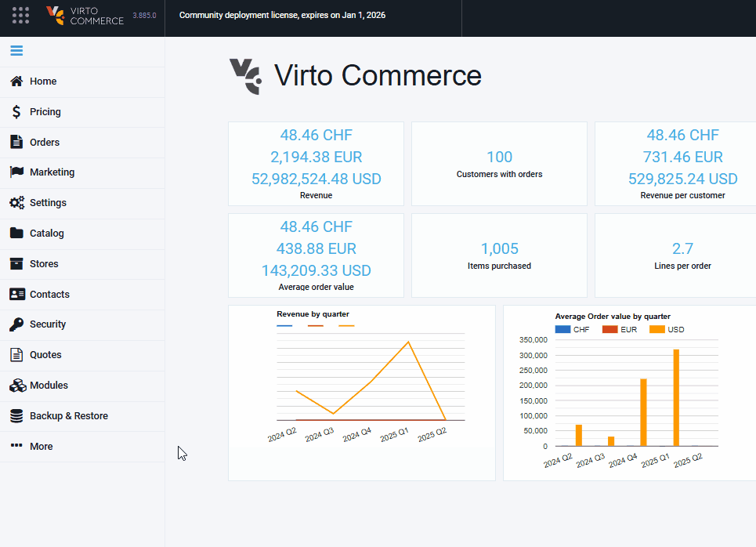
Task: Go to Modules in sidebar
Action: [49, 386]
